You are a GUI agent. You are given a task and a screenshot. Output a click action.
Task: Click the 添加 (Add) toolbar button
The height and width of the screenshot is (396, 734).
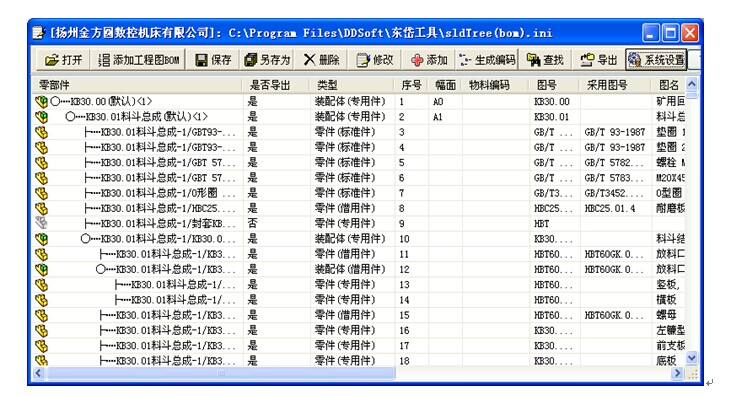[429, 60]
